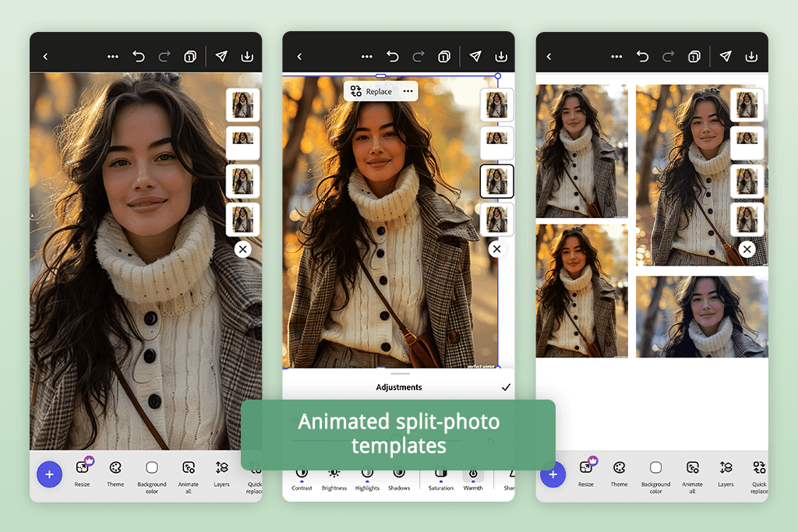Click selection corner handle on selected photo
The image size is (798, 532).
point(498,76)
